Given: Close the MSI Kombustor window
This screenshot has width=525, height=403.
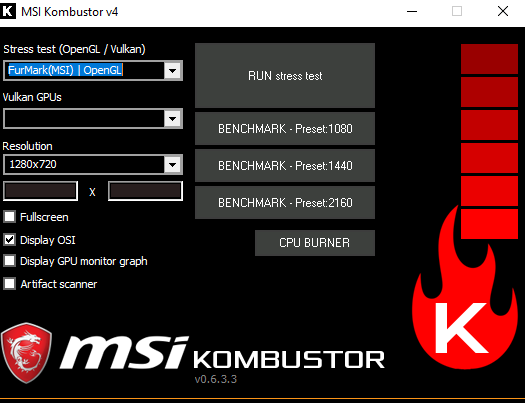Looking at the screenshot, I should (503, 11).
